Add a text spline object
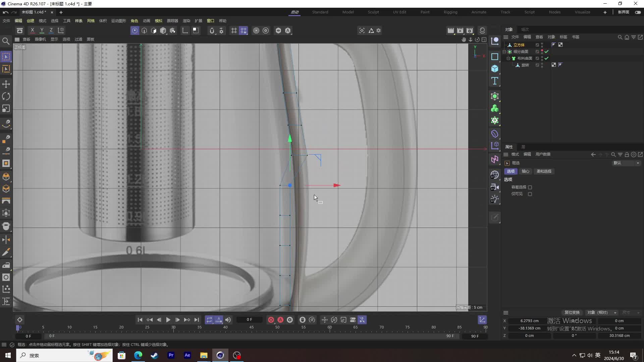This screenshot has height=362, width=644. 495,81
